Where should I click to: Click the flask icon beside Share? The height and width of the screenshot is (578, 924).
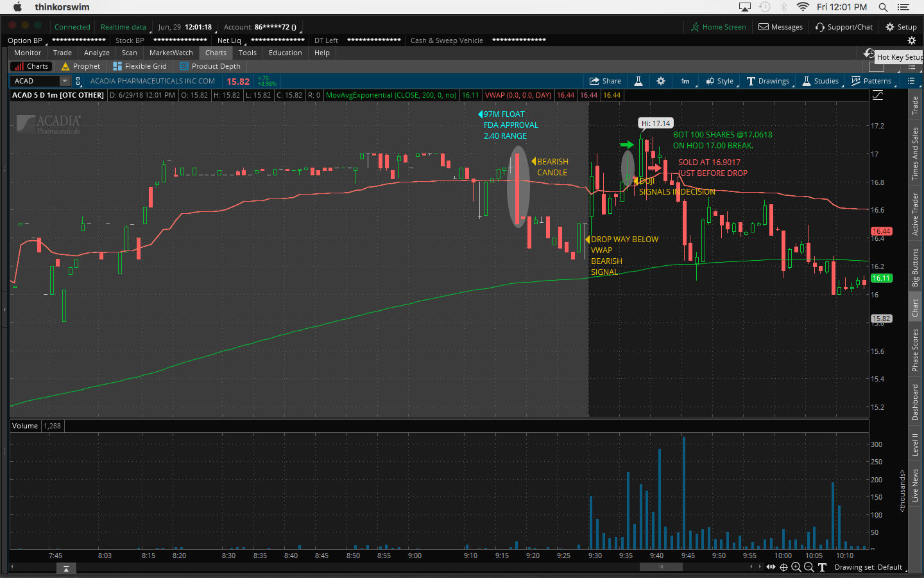pos(638,81)
